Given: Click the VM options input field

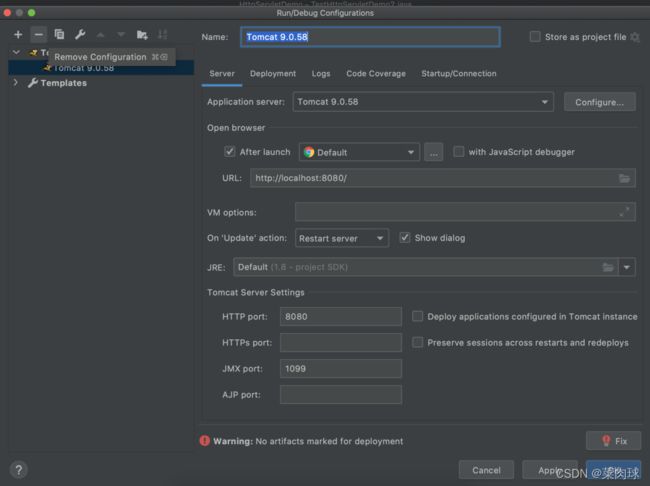Looking at the screenshot, I should pos(465,212).
